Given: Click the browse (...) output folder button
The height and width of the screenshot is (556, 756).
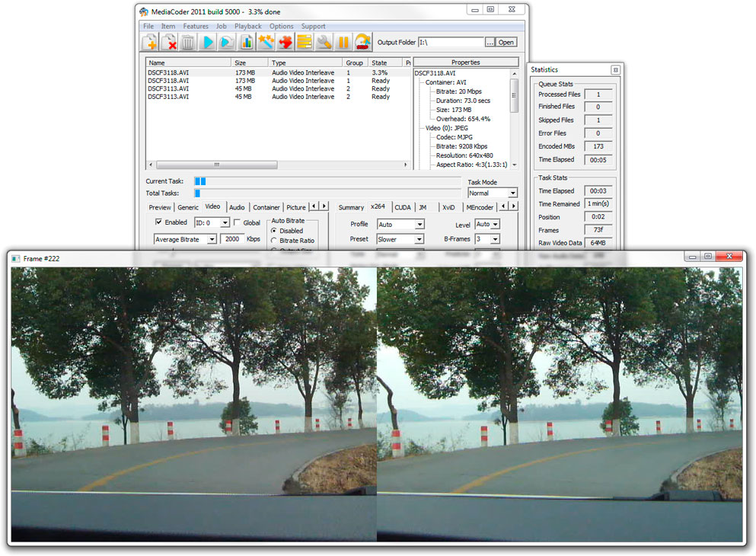Looking at the screenshot, I should 490,43.
